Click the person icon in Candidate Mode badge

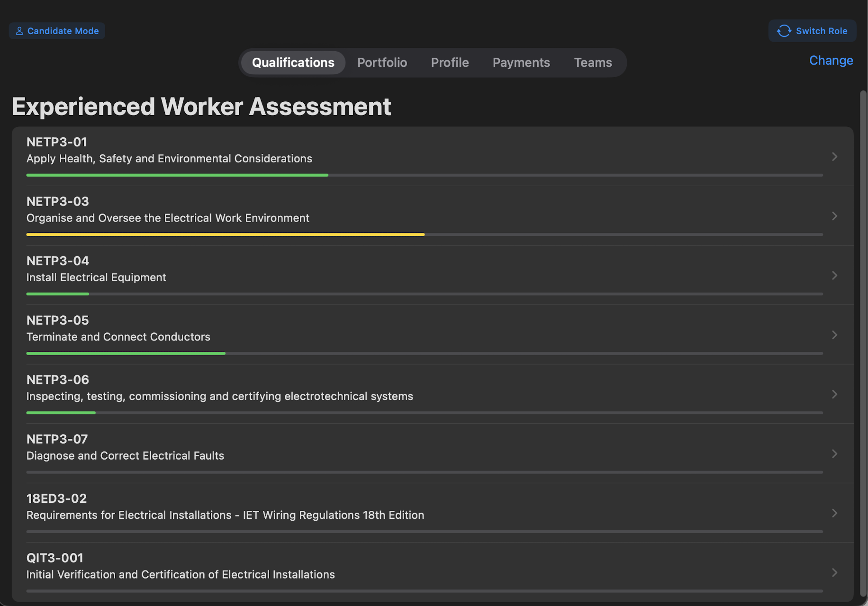(x=19, y=30)
